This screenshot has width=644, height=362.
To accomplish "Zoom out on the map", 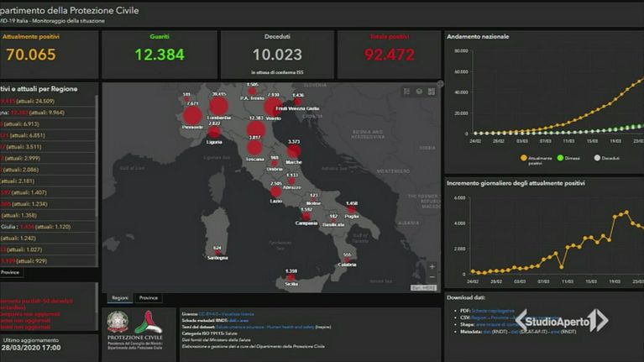I will [432, 277].
